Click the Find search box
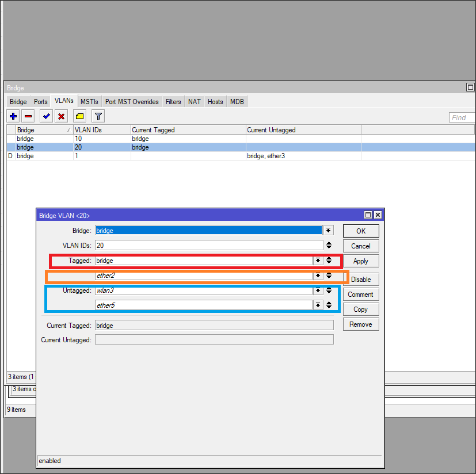Screen dimensions: 476x474 tap(462, 117)
